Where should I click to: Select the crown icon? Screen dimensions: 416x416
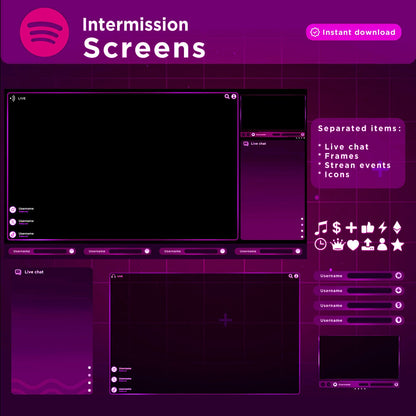point(337,244)
